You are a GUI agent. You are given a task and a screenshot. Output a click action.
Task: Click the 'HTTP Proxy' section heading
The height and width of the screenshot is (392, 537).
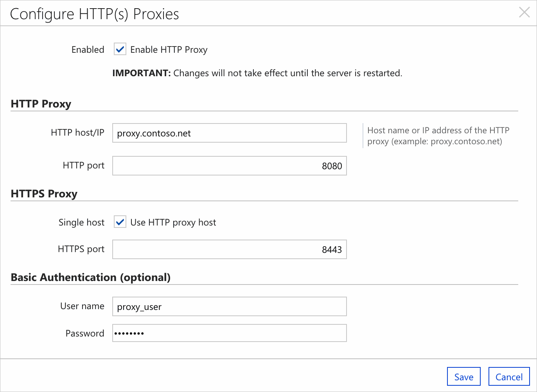point(41,104)
